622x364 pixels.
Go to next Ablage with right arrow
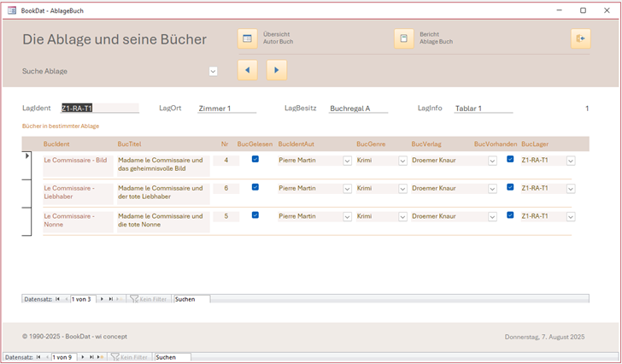[276, 70]
